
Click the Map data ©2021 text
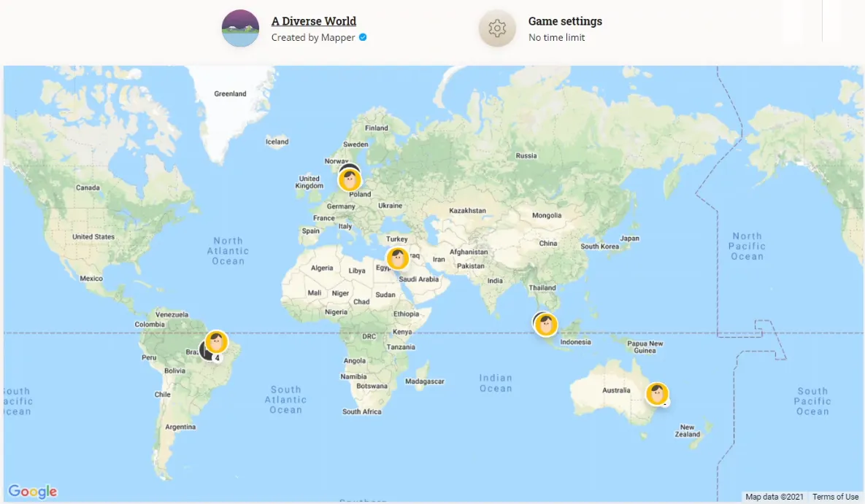click(774, 497)
